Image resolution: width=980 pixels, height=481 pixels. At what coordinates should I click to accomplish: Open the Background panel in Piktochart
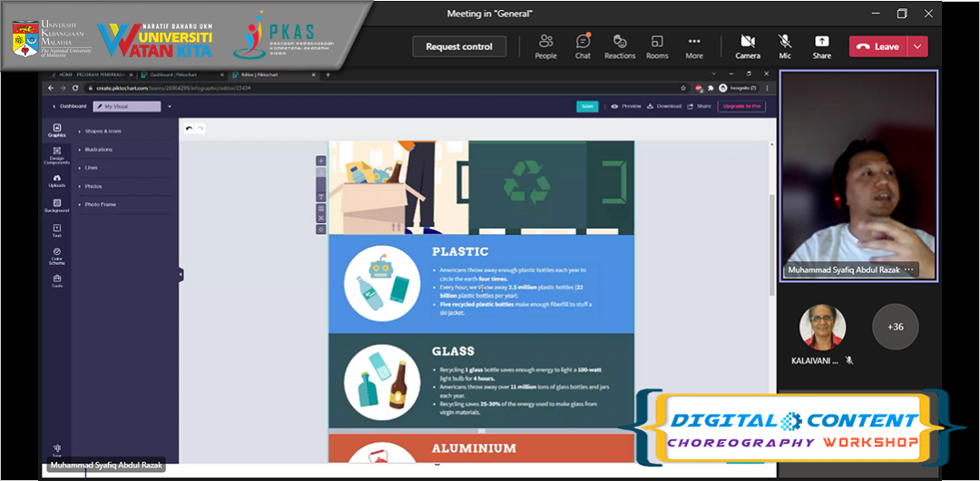[57, 205]
